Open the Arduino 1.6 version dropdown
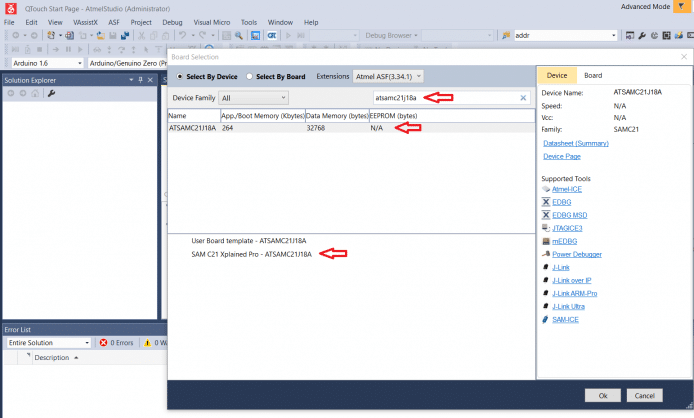The image size is (694, 418). [x=43, y=63]
